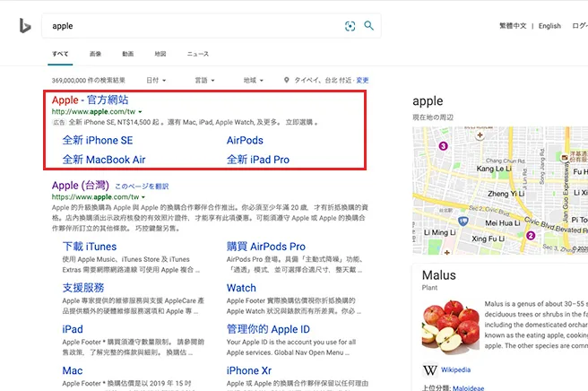Switch to the 地図 tab
This screenshot has height=391, width=588.
pos(160,54)
